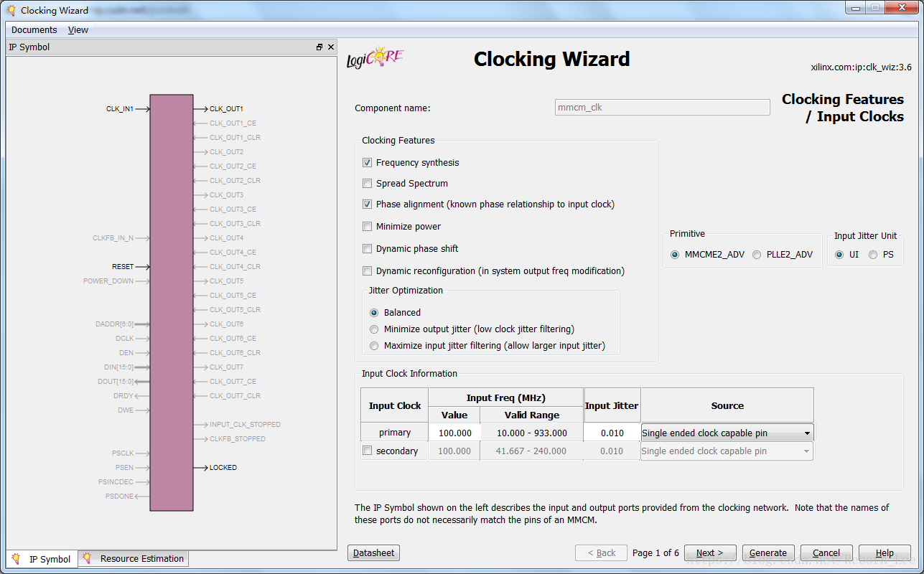Image resolution: width=924 pixels, height=574 pixels.
Task: Go to Next page
Action: [710, 553]
